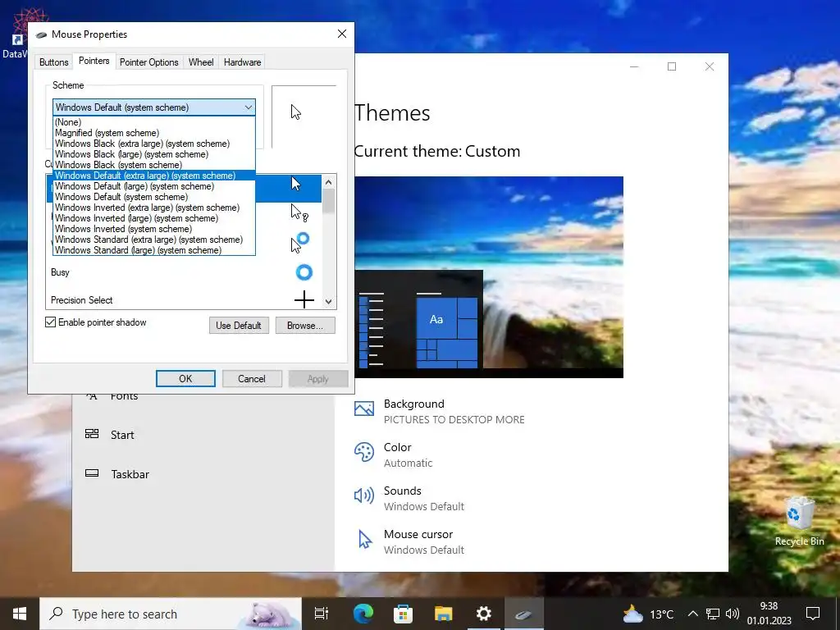Click the Use Default button
Screen dimensions: 840x630
point(239,325)
